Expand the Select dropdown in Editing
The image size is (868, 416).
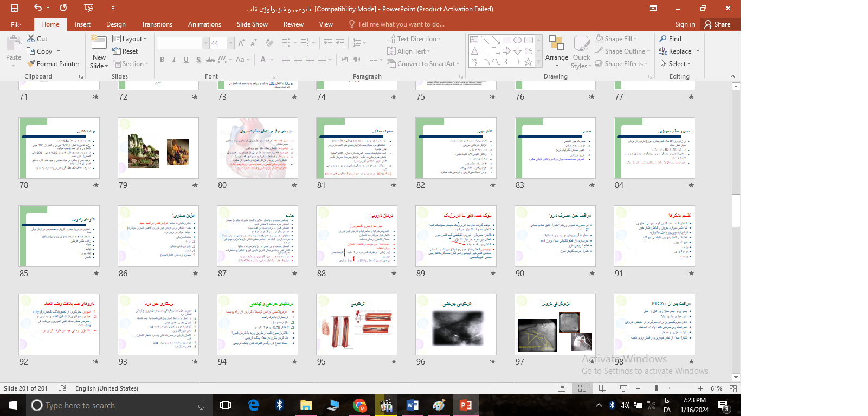pyautogui.click(x=676, y=64)
